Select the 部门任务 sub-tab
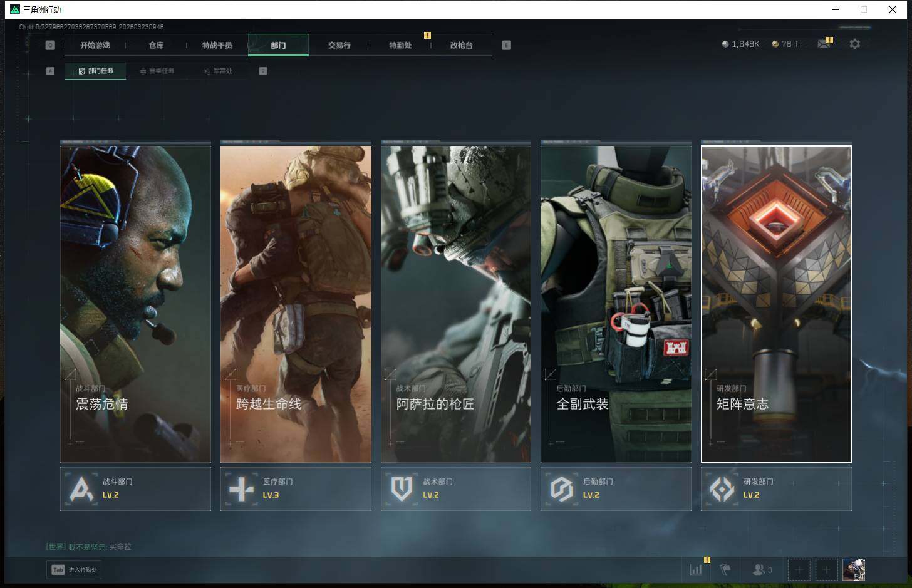This screenshot has width=912, height=588. pos(95,71)
